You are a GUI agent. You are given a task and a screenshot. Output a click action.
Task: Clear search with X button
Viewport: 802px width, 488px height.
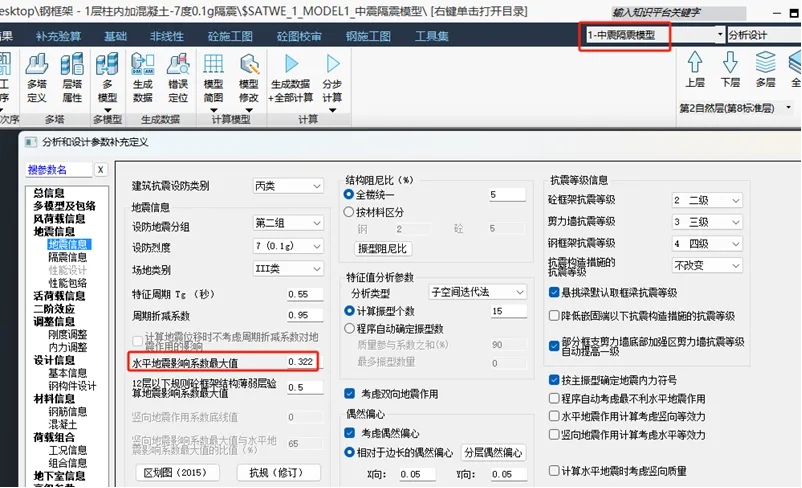[x=101, y=170]
